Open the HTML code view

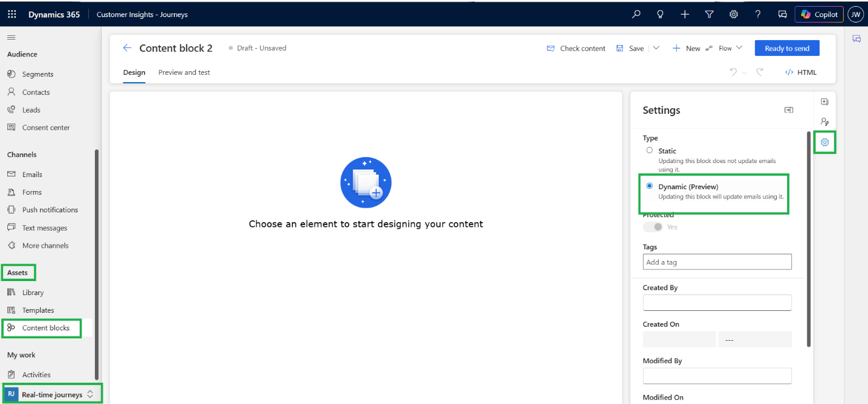800,72
